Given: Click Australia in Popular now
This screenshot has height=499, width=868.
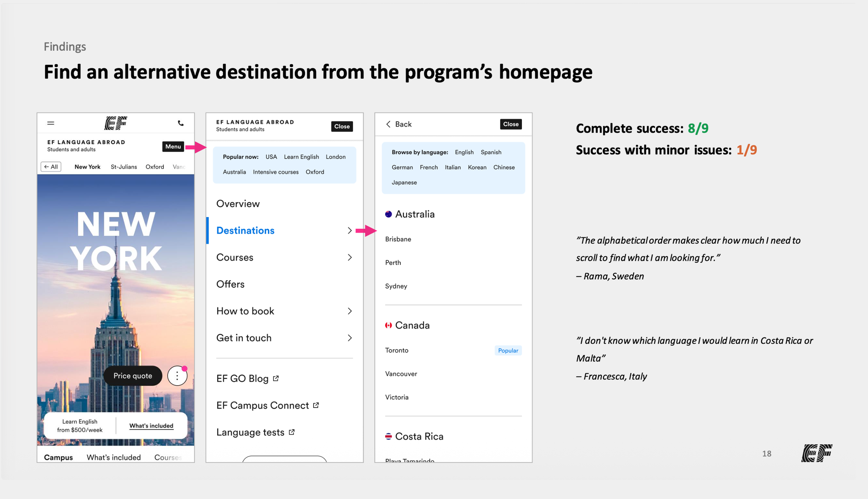Looking at the screenshot, I should 235,172.
